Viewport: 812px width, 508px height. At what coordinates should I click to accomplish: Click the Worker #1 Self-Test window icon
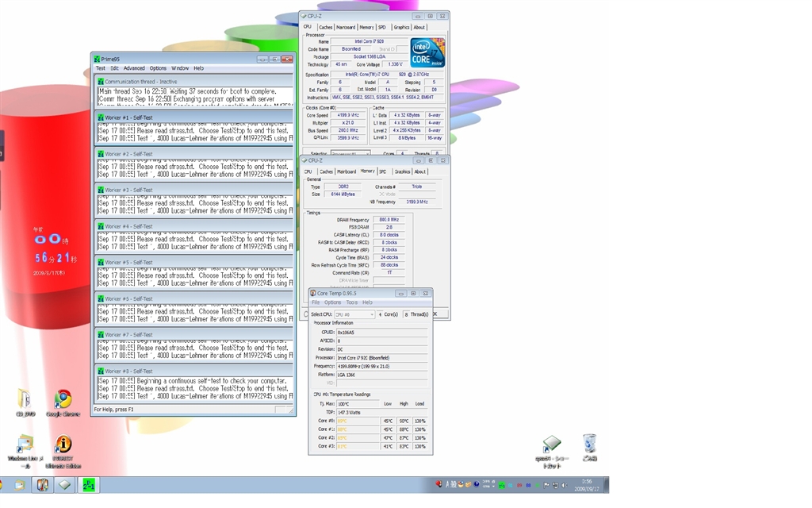point(101,117)
